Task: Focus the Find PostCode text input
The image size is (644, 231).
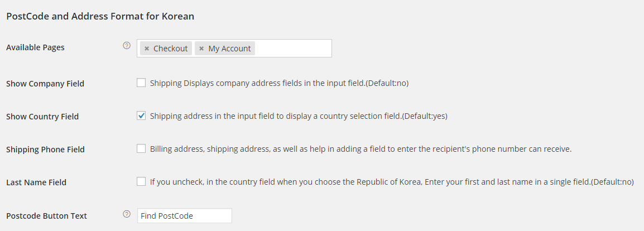Action: click(184, 216)
